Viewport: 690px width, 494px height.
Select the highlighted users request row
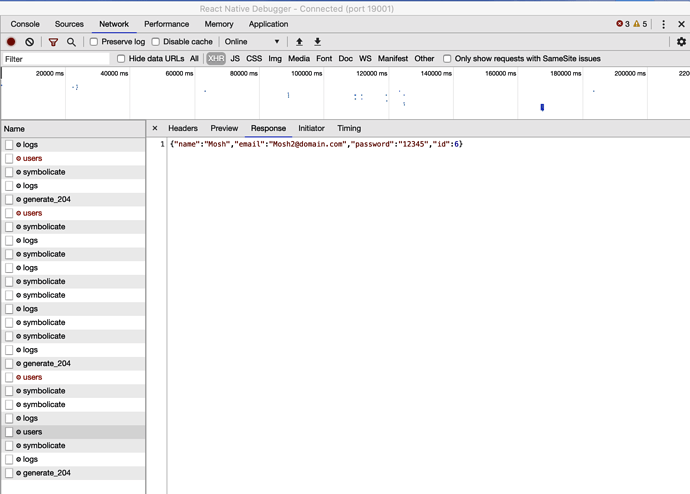coord(73,432)
